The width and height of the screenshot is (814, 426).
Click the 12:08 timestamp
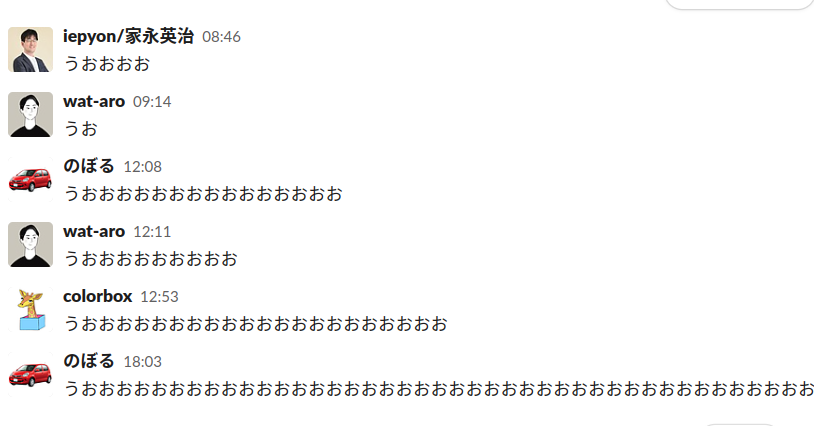tap(143, 167)
